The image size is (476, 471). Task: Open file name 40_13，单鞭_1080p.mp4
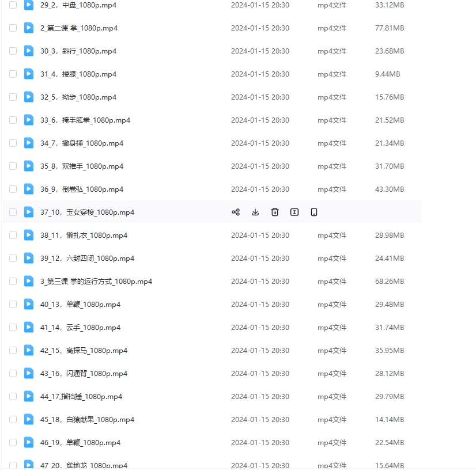[x=81, y=305]
